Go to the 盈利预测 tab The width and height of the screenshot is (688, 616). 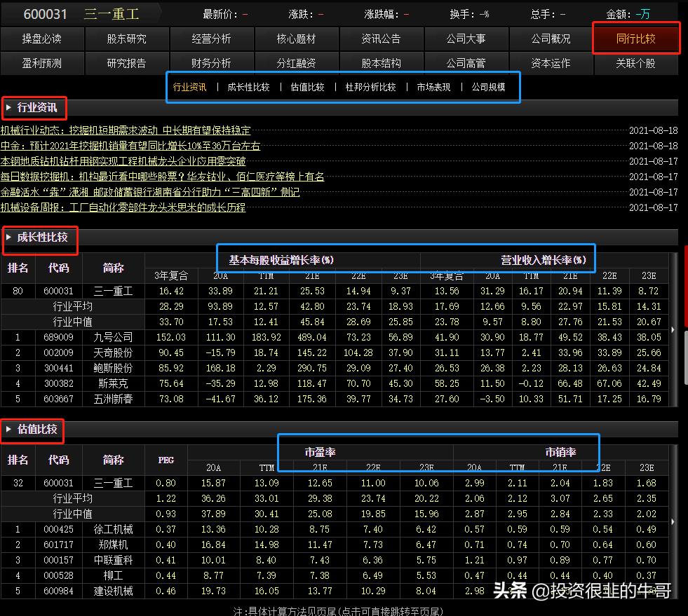[42, 63]
